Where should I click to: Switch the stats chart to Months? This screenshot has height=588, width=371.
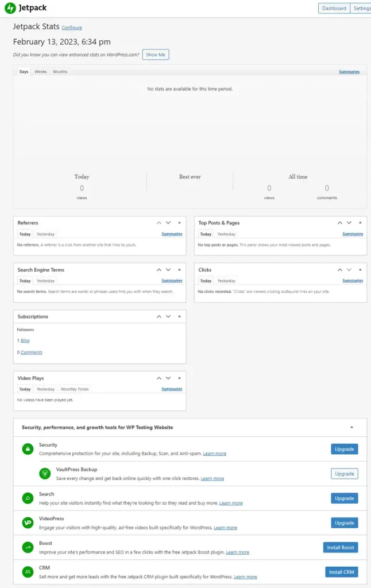[60, 72]
